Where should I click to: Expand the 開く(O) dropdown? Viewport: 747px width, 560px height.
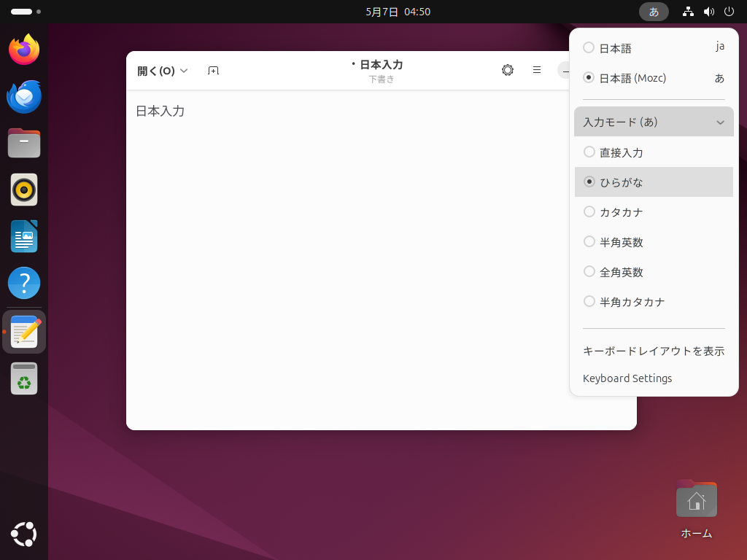163,71
